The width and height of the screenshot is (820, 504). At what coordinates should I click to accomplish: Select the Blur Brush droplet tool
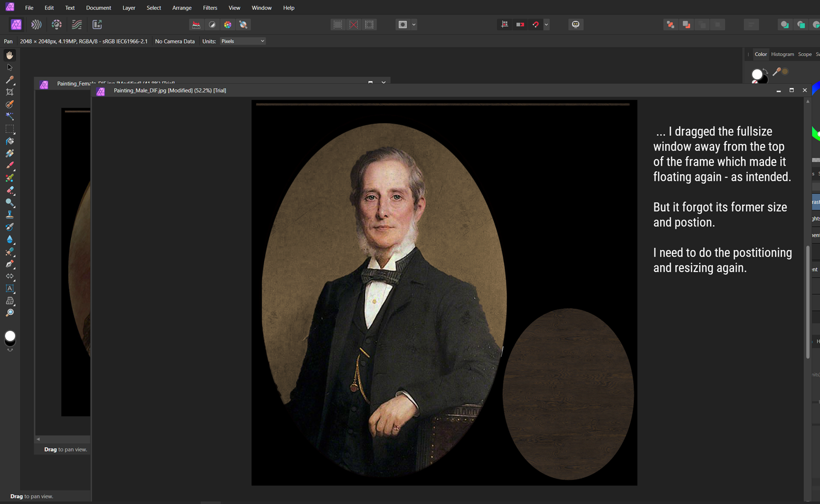click(x=9, y=240)
